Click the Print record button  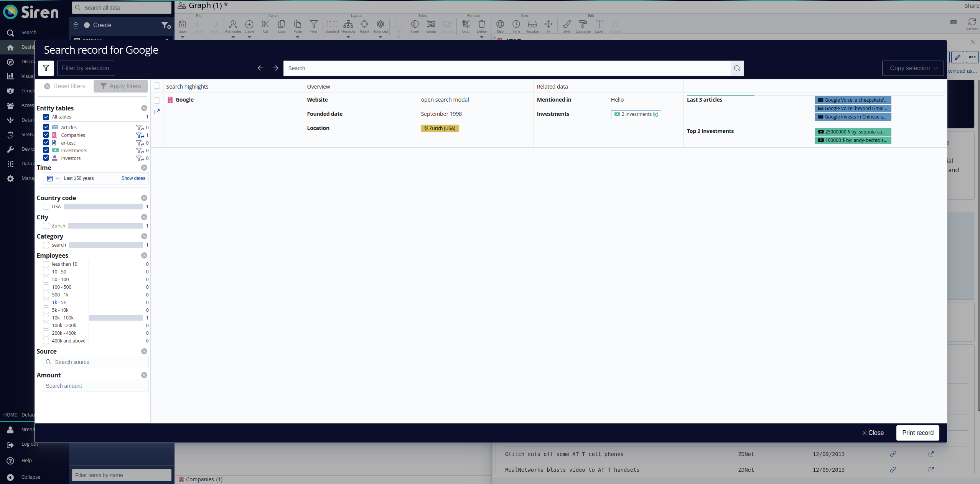(x=917, y=433)
